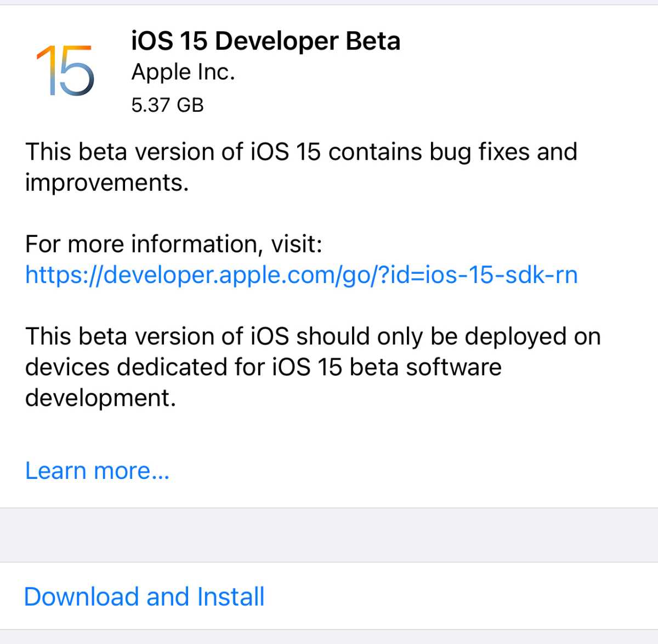
Task: Tap the gray separator above Download and Install
Action: (x=329, y=535)
